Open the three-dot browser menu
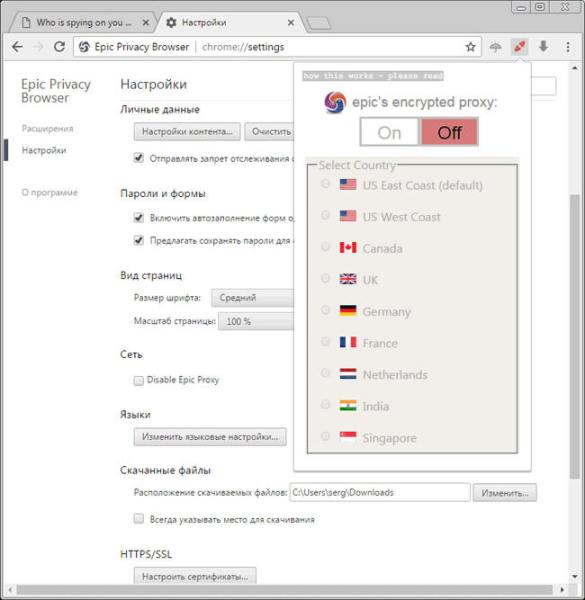This screenshot has height=600, width=585. pyautogui.click(x=568, y=47)
